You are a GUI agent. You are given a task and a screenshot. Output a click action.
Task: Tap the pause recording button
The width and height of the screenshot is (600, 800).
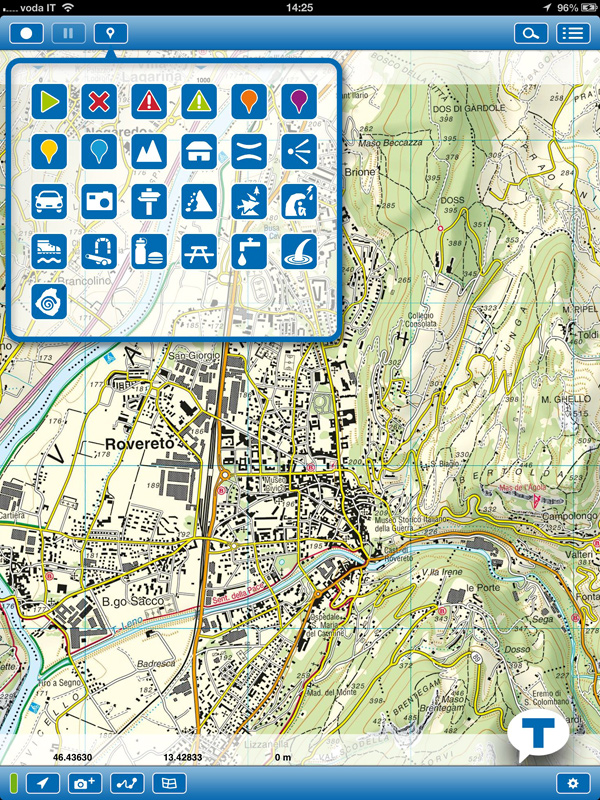point(68,34)
